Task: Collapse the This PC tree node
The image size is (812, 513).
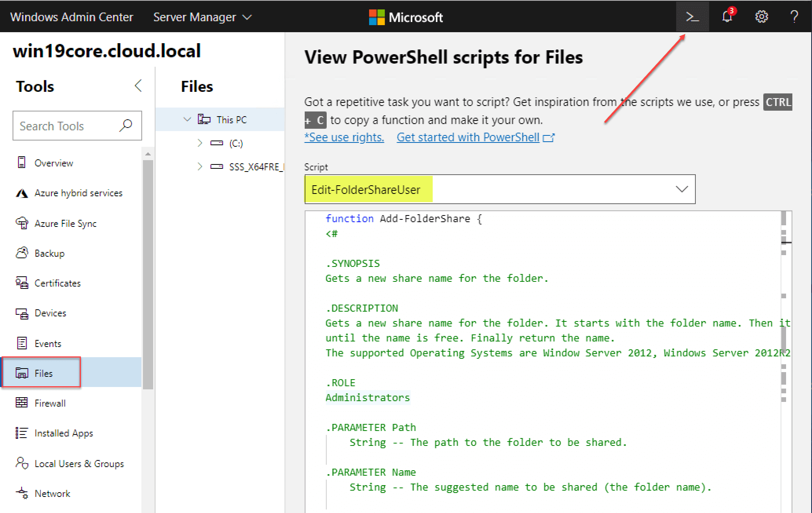Action: [x=187, y=119]
